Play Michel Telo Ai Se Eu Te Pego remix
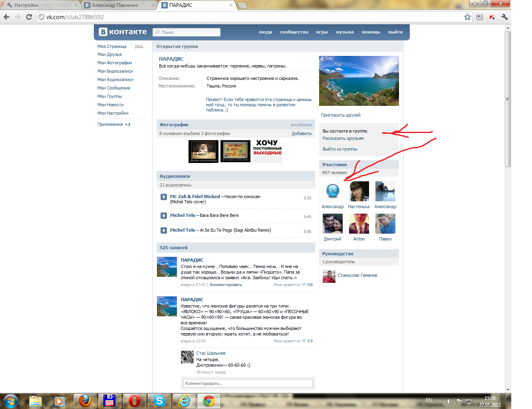Viewport: 532px width, 409px height. [x=164, y=230]
